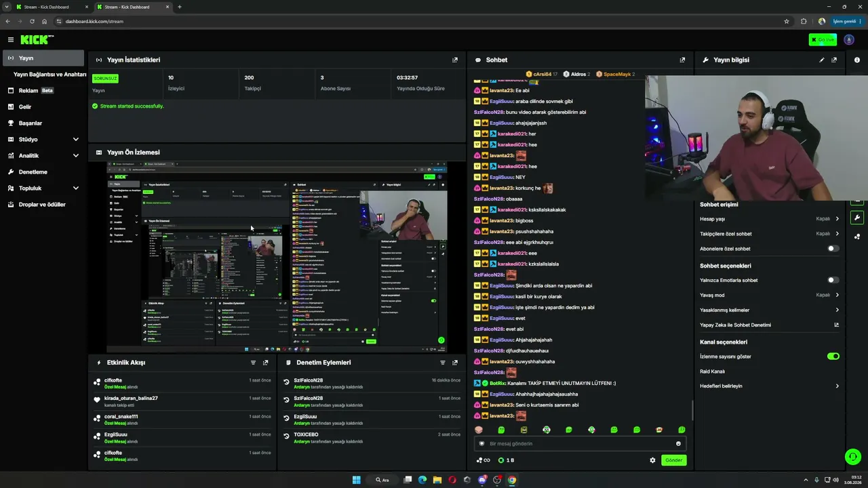Click the Windows Start button
The image size is (868, 488).
point(356,480)
